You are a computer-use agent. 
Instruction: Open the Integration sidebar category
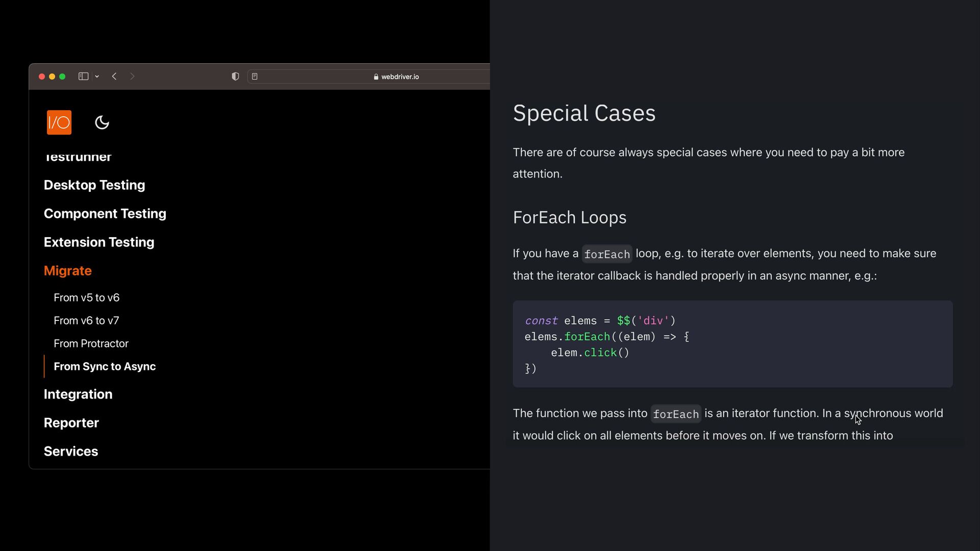[78, 394]
